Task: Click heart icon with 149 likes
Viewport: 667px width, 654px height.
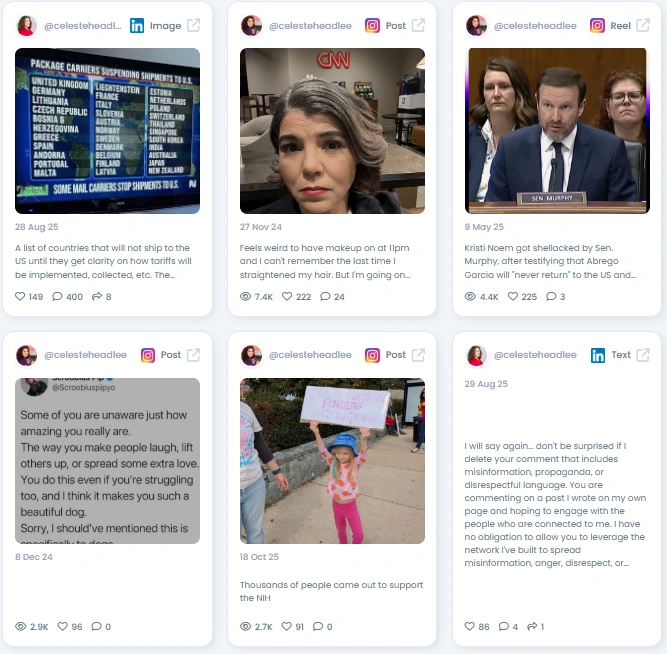Action: (x=20, y=296)
